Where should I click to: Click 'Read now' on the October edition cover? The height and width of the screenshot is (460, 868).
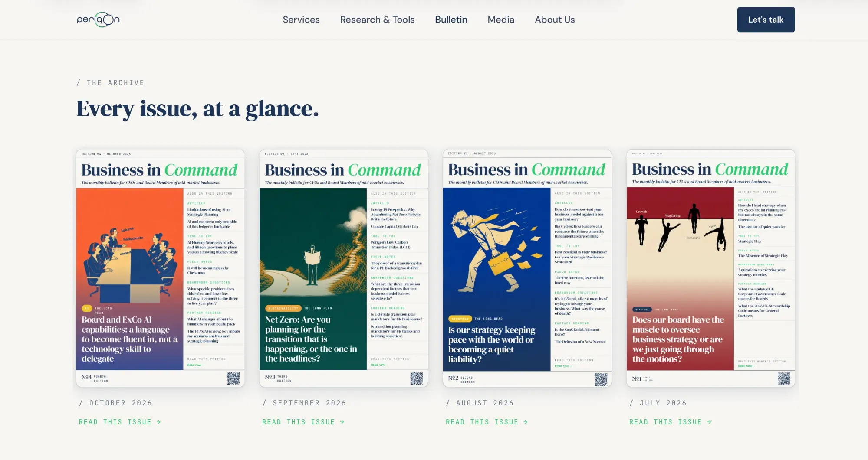tap(196, 365)
